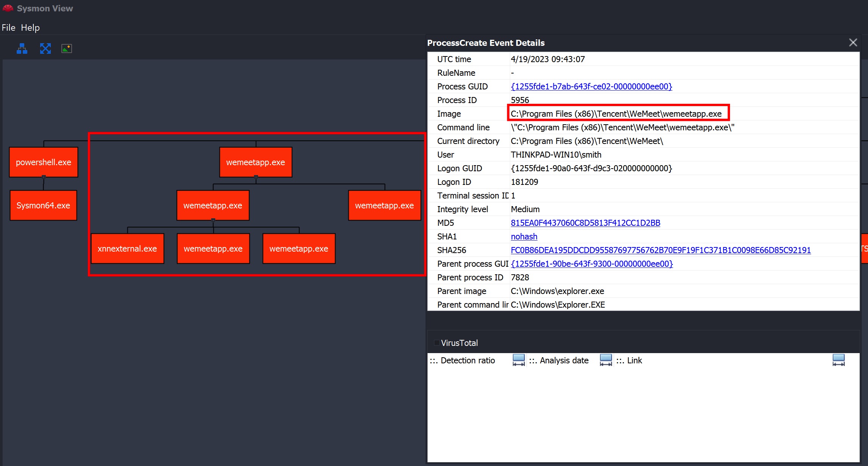Collapse the powershell.exe node's children

(x=44, y=177)
